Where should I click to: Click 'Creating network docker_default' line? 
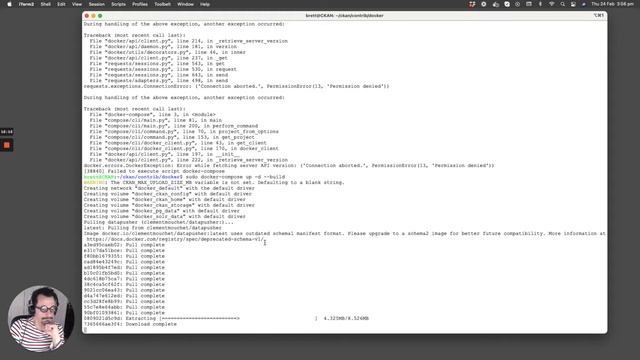pos(169,188)
